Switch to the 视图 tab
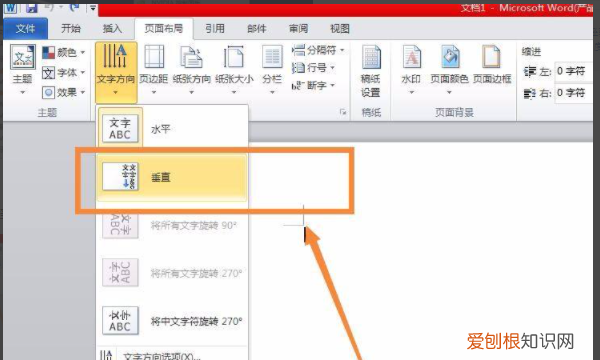 pos(340,29)
